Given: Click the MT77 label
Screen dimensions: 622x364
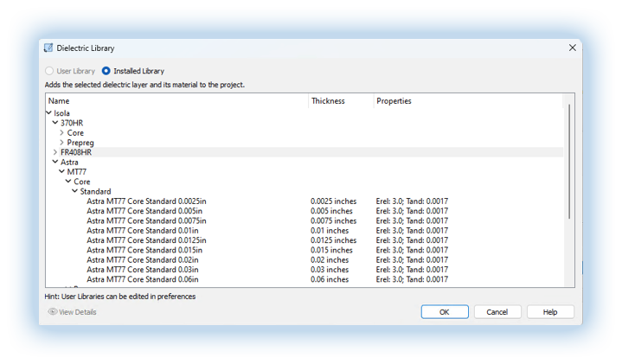Looking at the screenshot, I should tap(76, 172).
